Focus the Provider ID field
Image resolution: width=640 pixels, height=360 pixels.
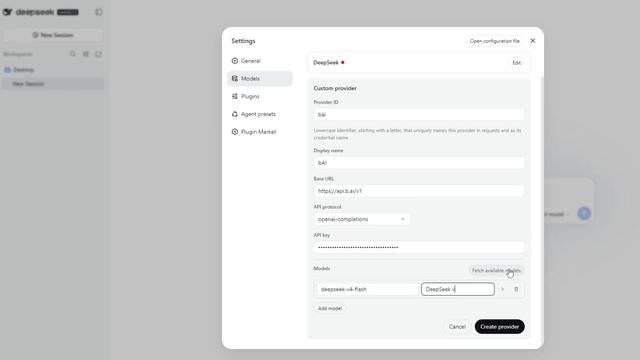click(x=419, y=115)
